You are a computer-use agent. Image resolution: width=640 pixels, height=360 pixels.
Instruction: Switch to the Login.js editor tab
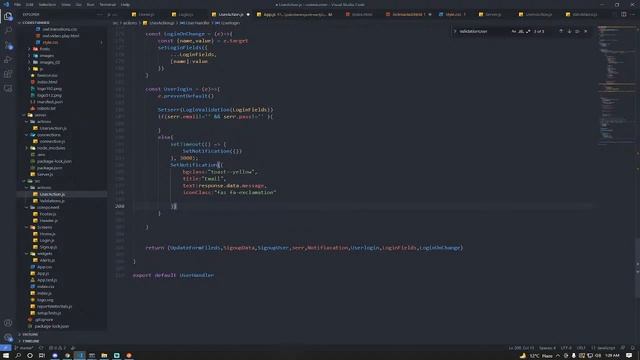coord(186,14)
